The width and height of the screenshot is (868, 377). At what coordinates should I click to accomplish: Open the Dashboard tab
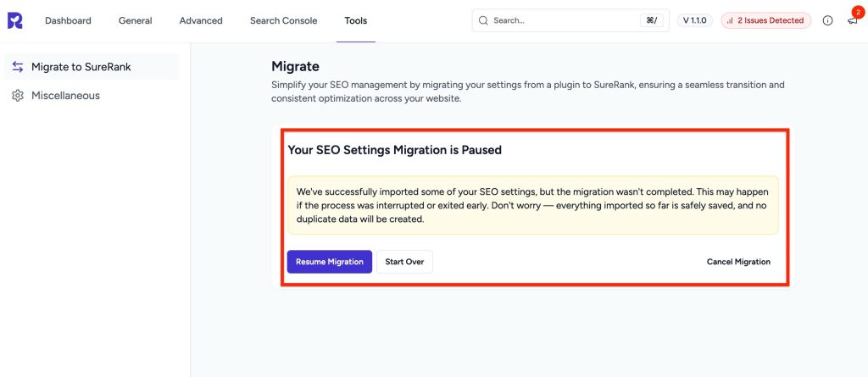point(68,20)
